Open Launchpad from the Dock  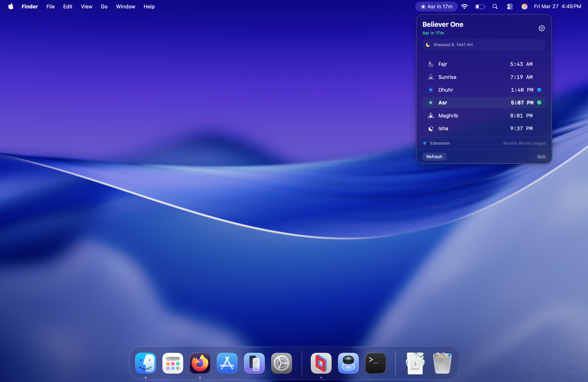pos(173,363)
